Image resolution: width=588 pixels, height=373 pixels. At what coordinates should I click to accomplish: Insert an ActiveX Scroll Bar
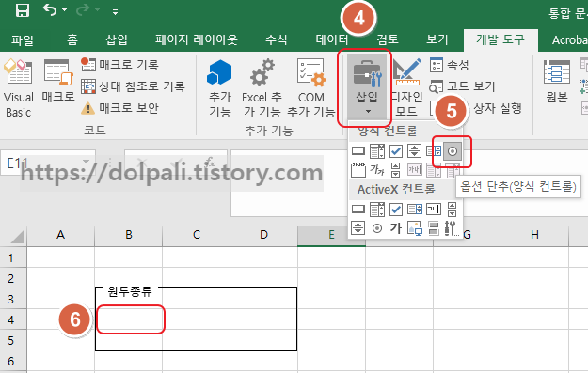click(452, 209)
